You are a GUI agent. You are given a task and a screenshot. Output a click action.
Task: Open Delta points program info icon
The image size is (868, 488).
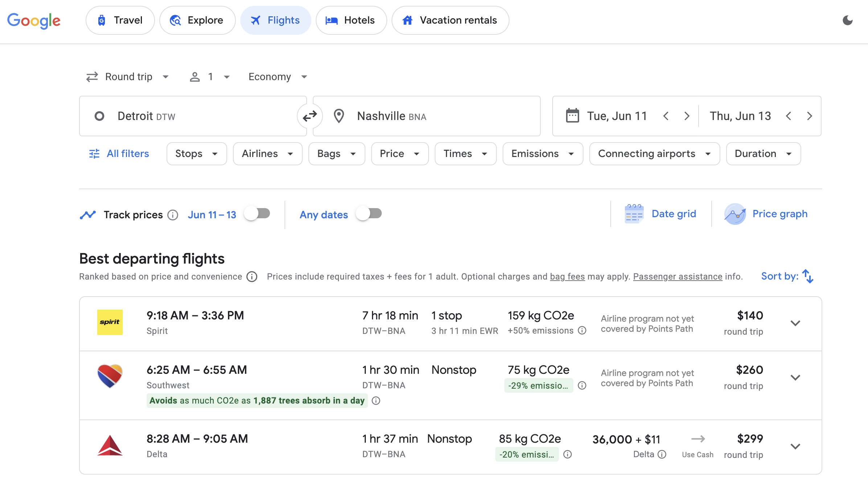(662, 454)
